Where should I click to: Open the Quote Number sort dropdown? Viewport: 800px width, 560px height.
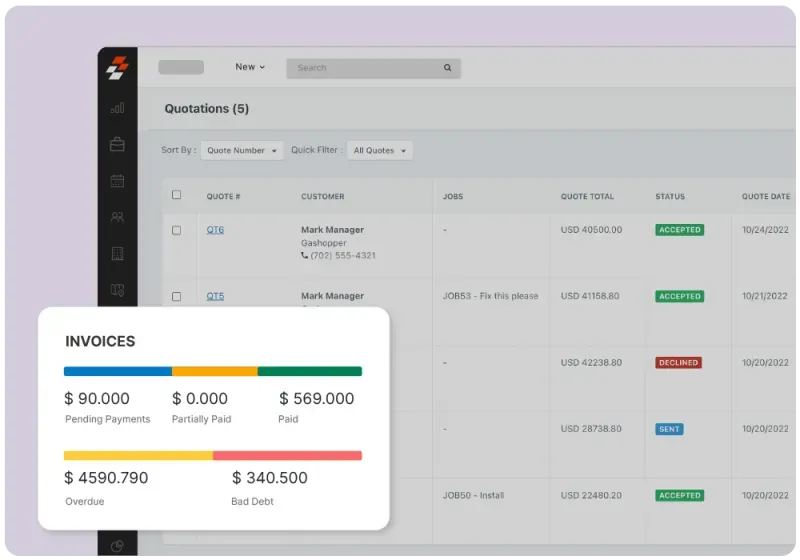[x=241, y=151]
